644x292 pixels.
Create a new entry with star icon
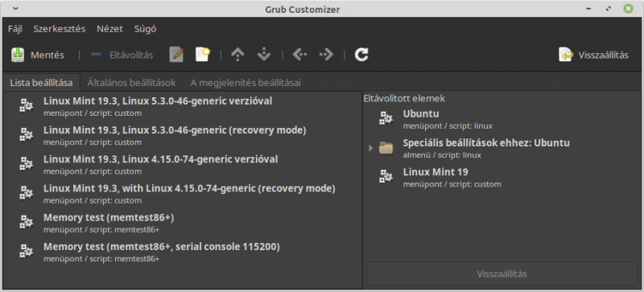pyautogui.click(x=203, y=55)
